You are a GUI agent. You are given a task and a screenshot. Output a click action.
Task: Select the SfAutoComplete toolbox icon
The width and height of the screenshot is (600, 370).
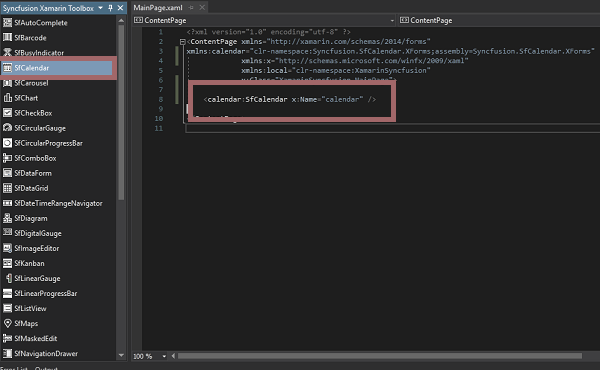click(x=7, y=23)
